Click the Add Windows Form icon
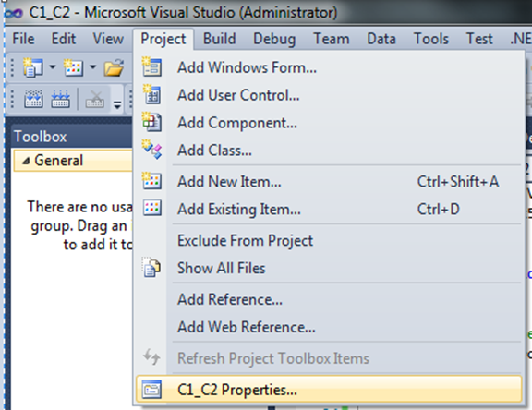The height and width of the screenshot is (410, 532). tap(151, 66)
